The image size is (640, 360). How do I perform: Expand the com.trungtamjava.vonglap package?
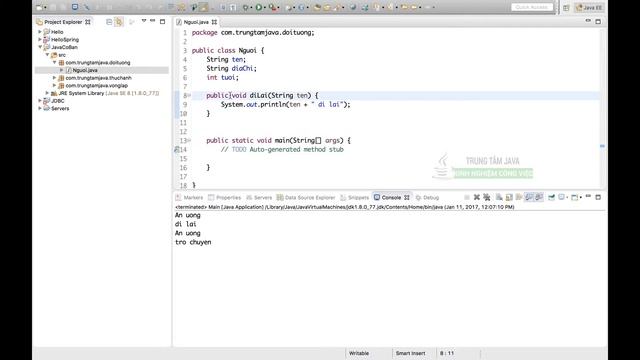click(55, 85)
